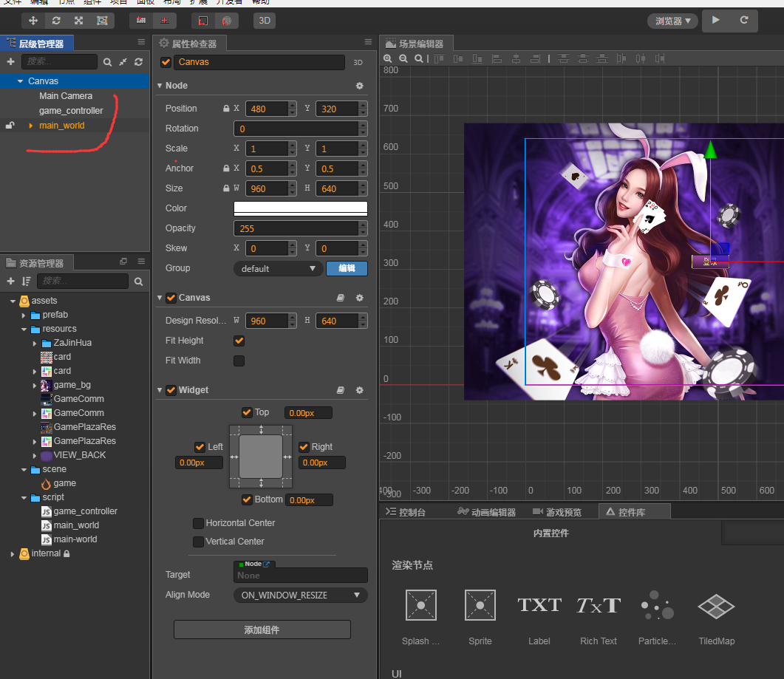
Task: Select the Rect transform tool
Action: point(102,21)
